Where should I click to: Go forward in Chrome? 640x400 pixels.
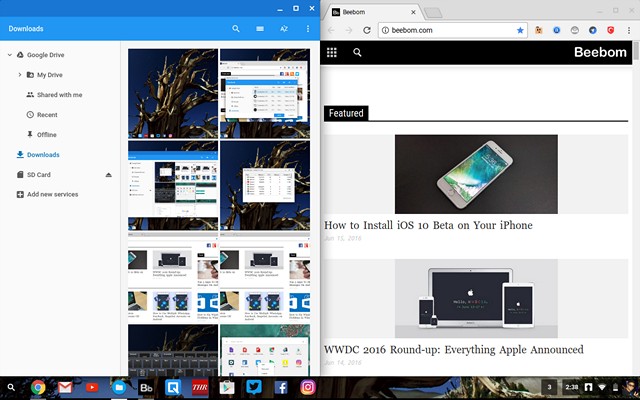(349, 30)
